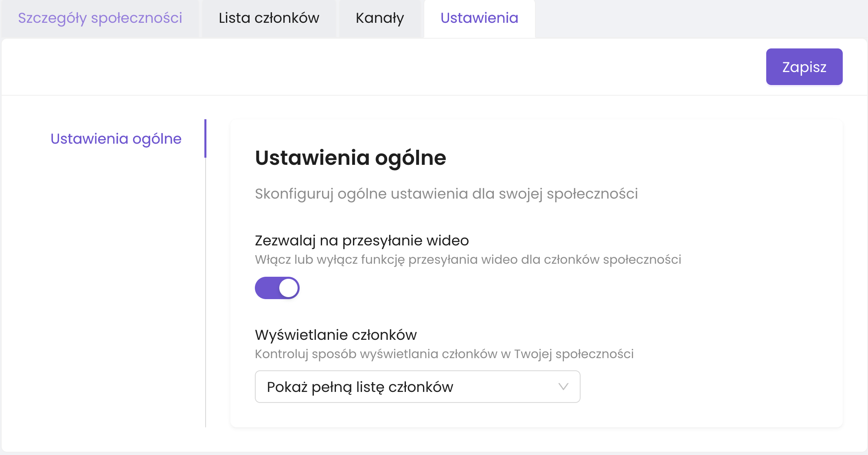Image resolution: width=868 pixels, height=455 pixels.
Task: Click the Kontroluj sposób wyświetlania description text
Action: [x=444, y=354]
